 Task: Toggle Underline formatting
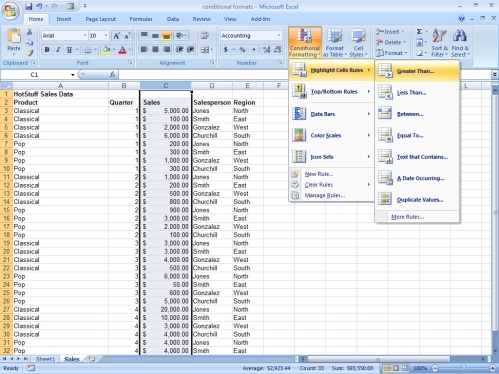(69, 50)
